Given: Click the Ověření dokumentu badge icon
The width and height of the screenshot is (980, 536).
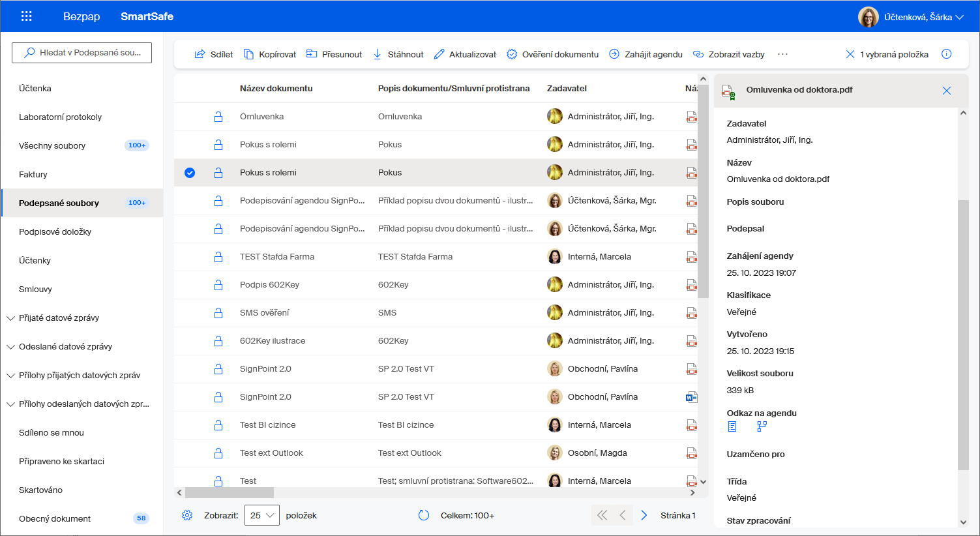Looking at the screenshot, I should [512, 54].
